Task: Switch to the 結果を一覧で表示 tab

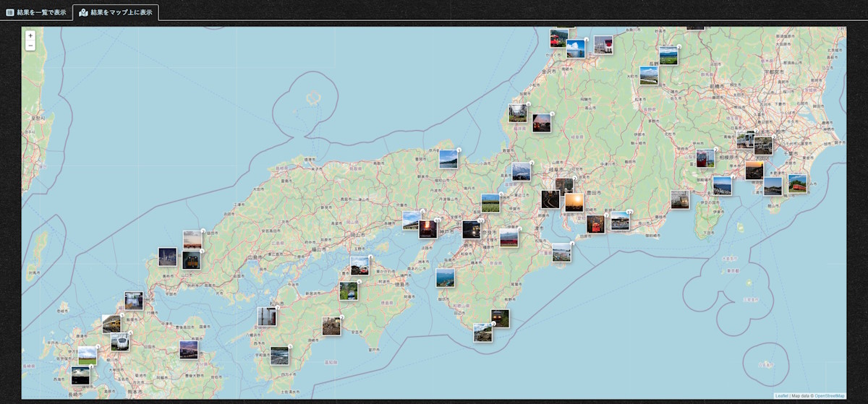Action: click(36, 12)
